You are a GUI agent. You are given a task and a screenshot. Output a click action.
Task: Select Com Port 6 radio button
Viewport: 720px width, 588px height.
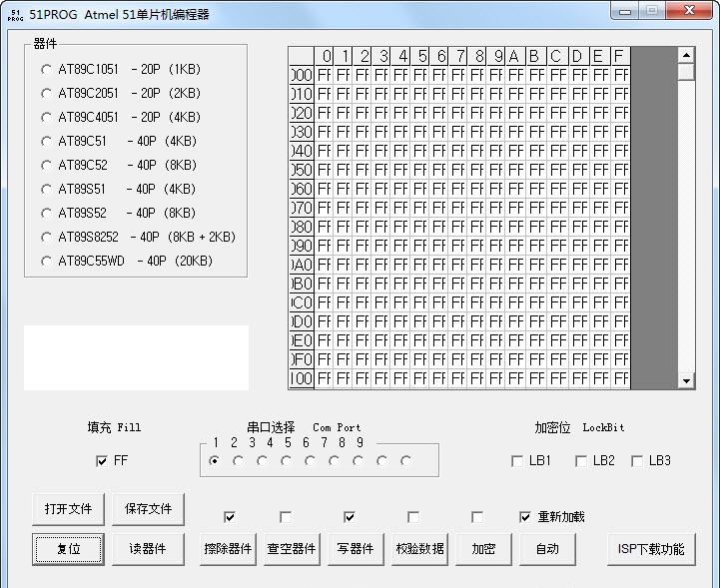pyautogui.click(x=334, y=460)
